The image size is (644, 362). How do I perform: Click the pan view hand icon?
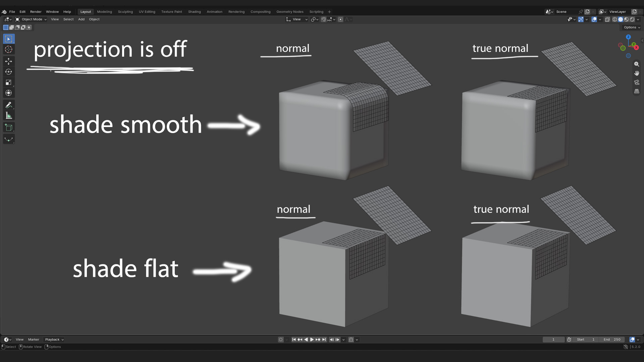(x=636, y=73)
